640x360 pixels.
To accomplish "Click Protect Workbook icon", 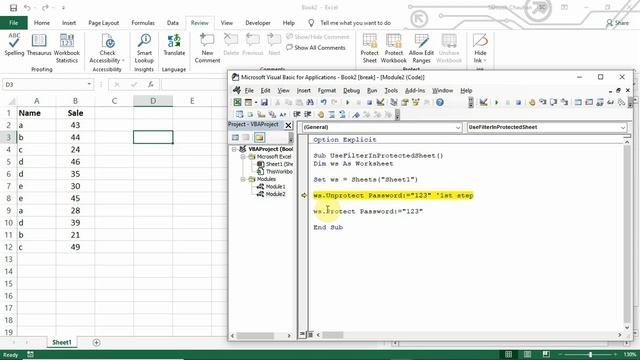I will coord(393,48).
